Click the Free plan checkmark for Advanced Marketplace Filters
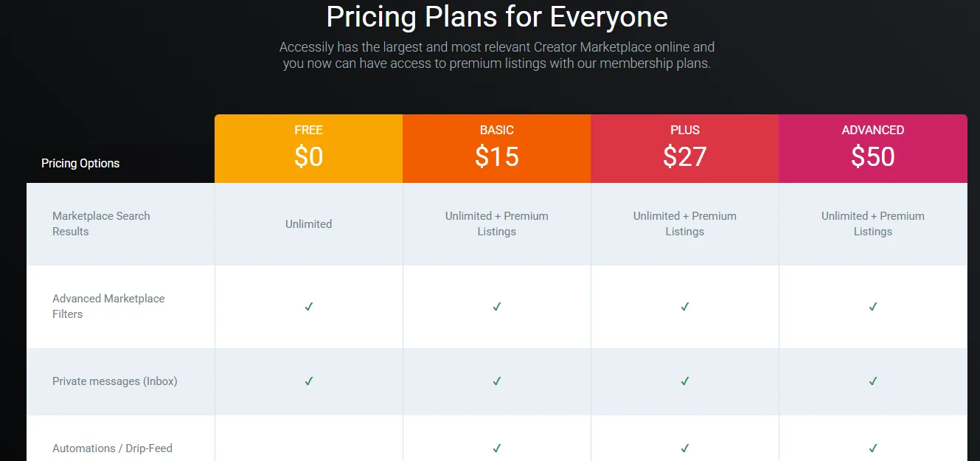The height and width of the screenshot is (461, 980). [309, 307]
